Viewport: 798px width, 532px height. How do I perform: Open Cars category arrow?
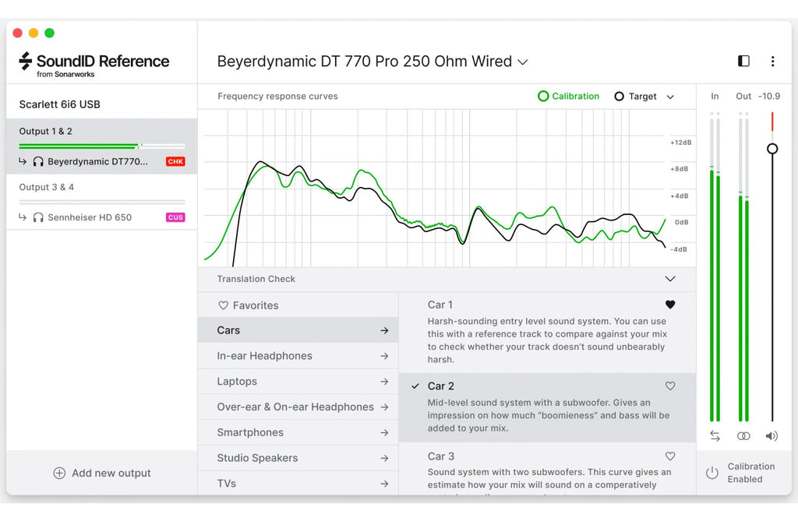[x=384, y=330]
